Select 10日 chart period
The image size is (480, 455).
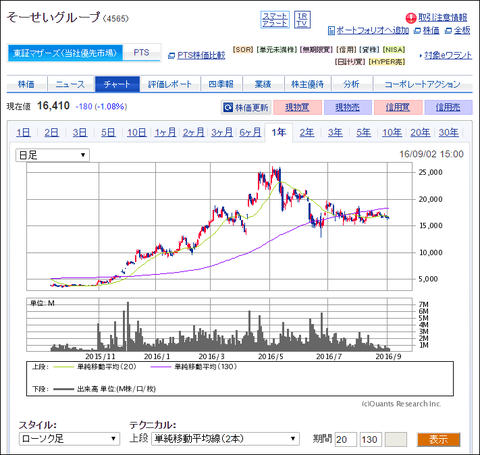[137, 133]
